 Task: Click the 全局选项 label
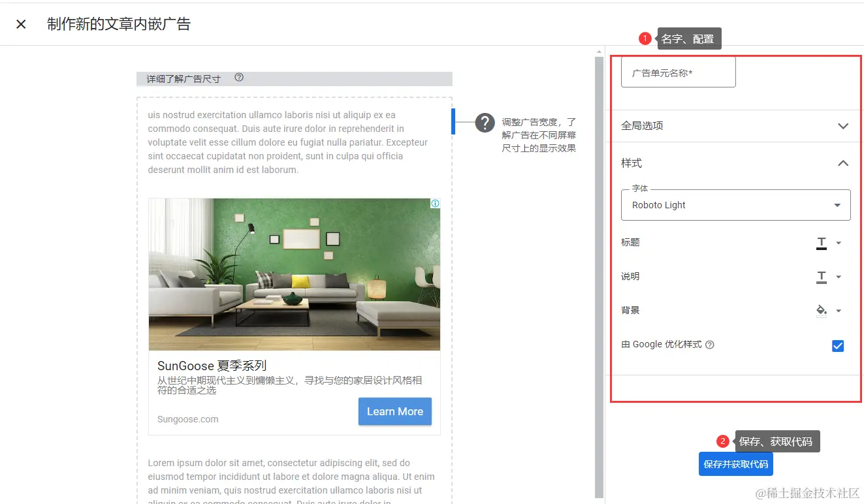[642, 126]
